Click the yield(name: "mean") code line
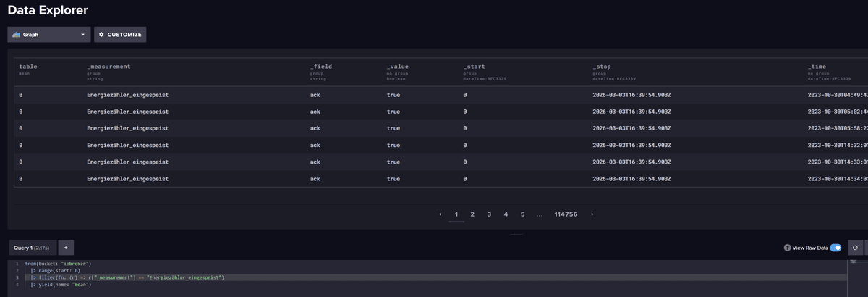This screenshot has height=297, width=868. coord(61,285)
